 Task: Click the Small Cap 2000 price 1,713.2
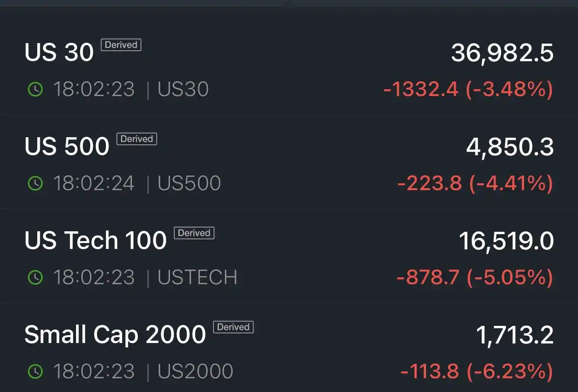(514, 335)
